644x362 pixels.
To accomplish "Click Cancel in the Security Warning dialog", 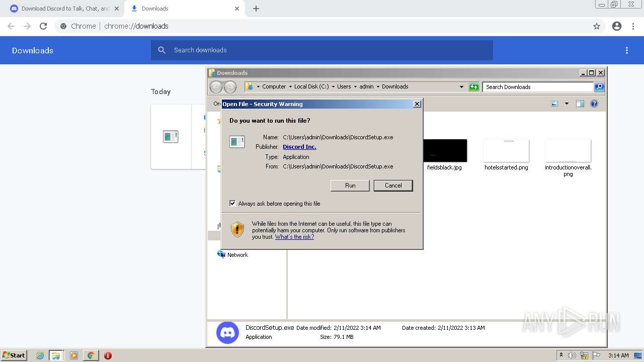I will (x=393, y=186).
